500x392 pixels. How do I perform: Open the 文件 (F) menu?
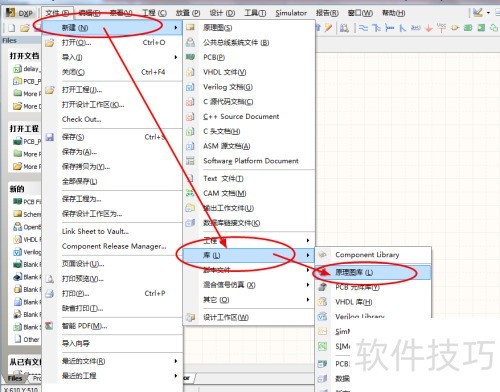tap(57, 13)
